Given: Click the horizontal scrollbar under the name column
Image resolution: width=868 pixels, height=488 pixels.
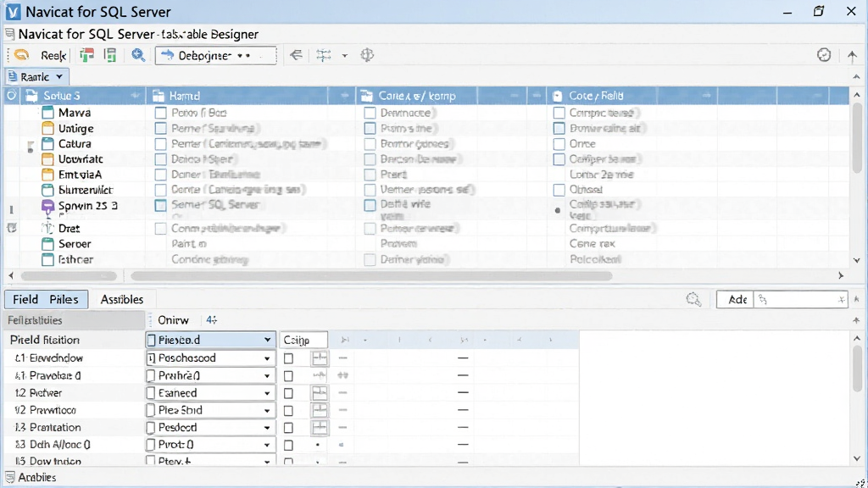Looking at the screenshot, I should click(69, 275).
